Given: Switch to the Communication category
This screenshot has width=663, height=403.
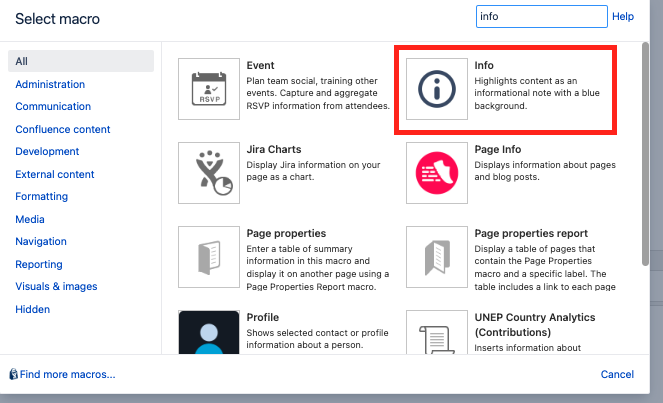Looking at the screenshot, I should 53,106.
